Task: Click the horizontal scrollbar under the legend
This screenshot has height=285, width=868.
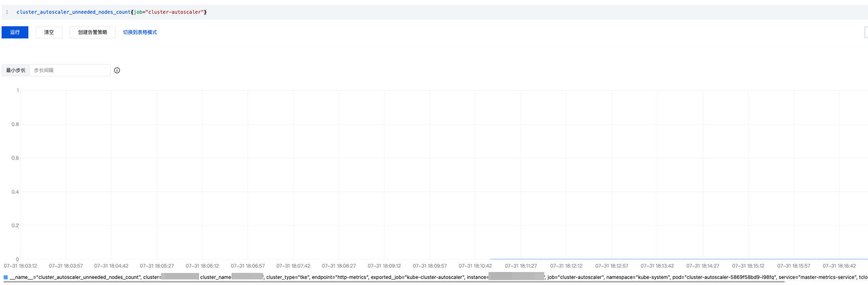Action: 394,282
